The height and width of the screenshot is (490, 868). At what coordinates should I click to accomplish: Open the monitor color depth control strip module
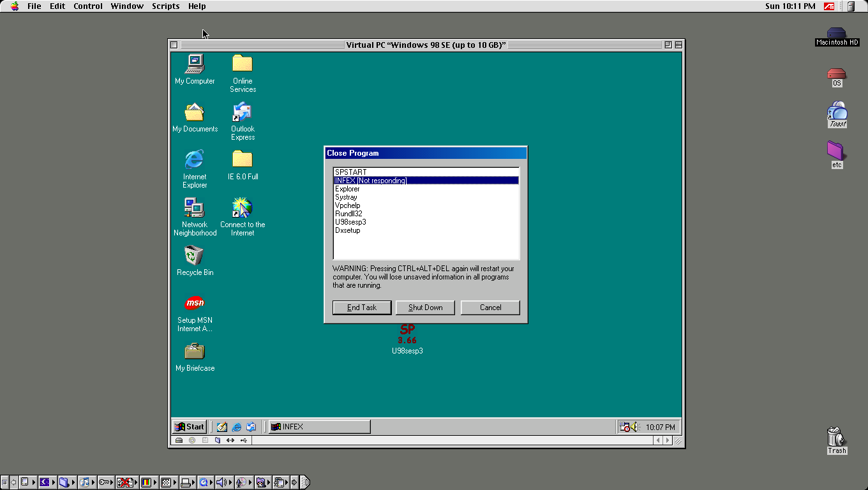(149, 482)
